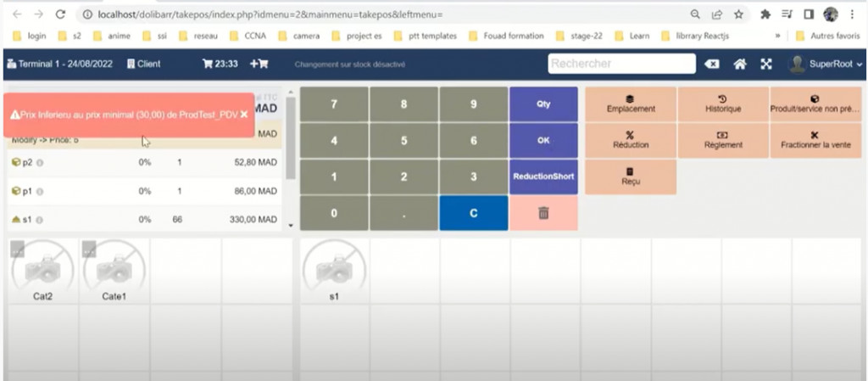Open the login bookmark folder
Image resolution: width=868 pixels, height=381 pixels.
point(30,36)
